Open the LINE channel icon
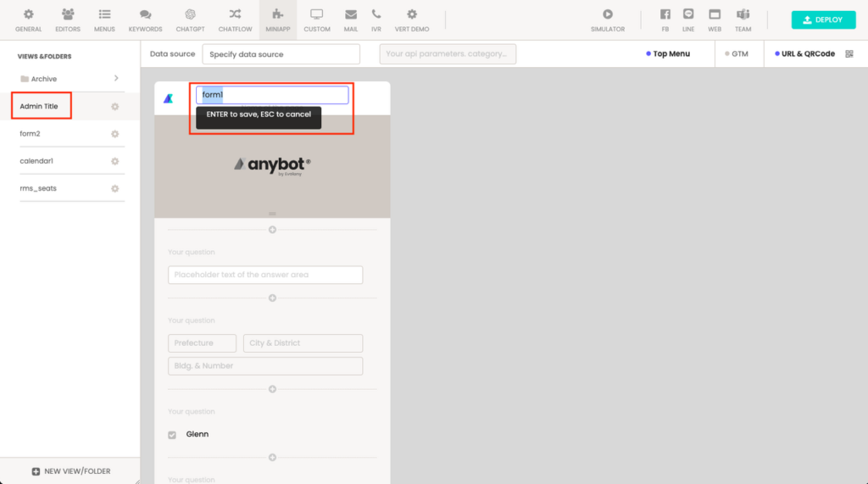The height and width of the screenshot is (484, 868). tap(688, 14)
